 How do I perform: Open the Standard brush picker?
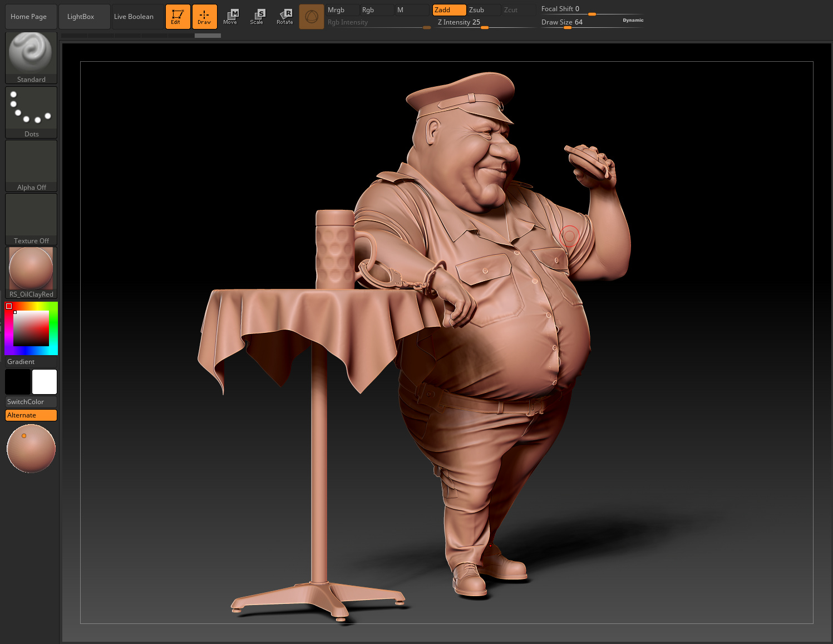click(x=31, y=58)
